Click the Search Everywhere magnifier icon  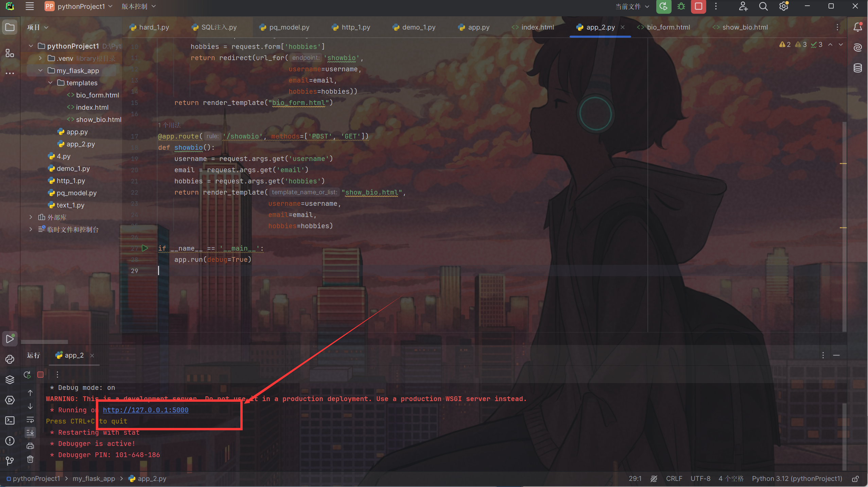click(x=763, y=6)
